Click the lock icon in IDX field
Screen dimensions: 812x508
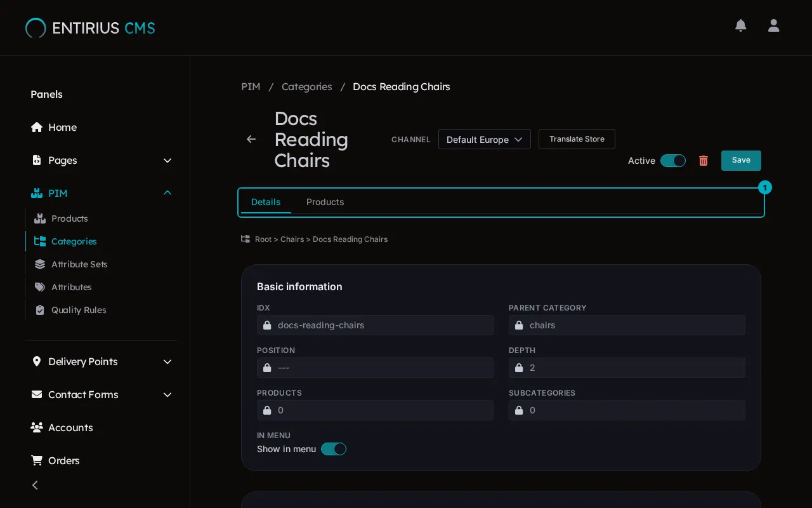(x=267, y=325)
